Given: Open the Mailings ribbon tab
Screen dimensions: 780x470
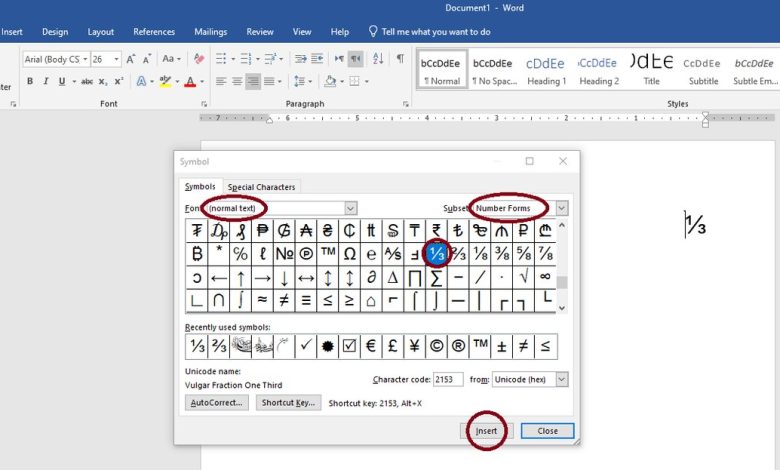Looking at the screenshot, I should 210,32.
